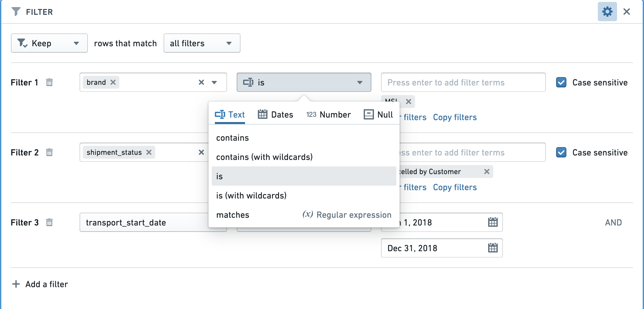Open the Keep mode dropdown
The image size is (644, 309).
coord(49,43)
